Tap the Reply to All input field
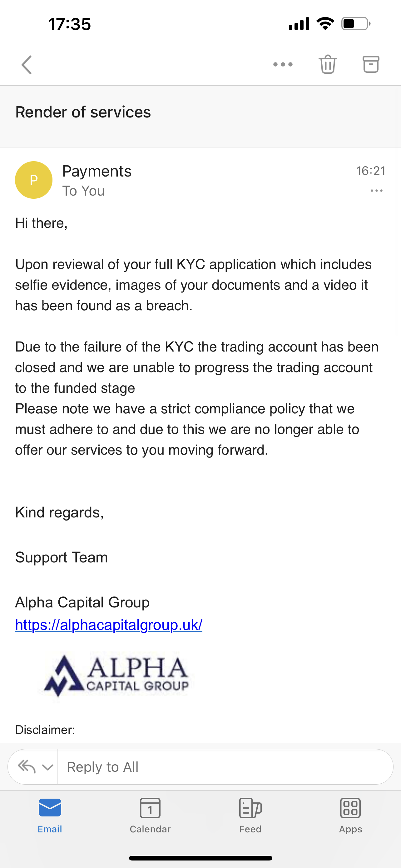401x868 pixels. [x=225, y=767]
